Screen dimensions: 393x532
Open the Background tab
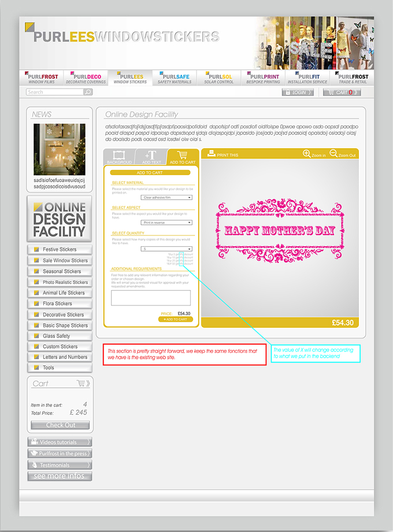coord(119,157)
